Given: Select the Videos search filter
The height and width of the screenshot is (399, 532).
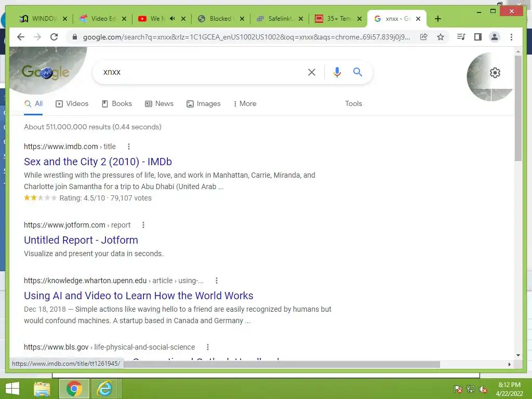Looking at the screenshot, I should point(72,103).
